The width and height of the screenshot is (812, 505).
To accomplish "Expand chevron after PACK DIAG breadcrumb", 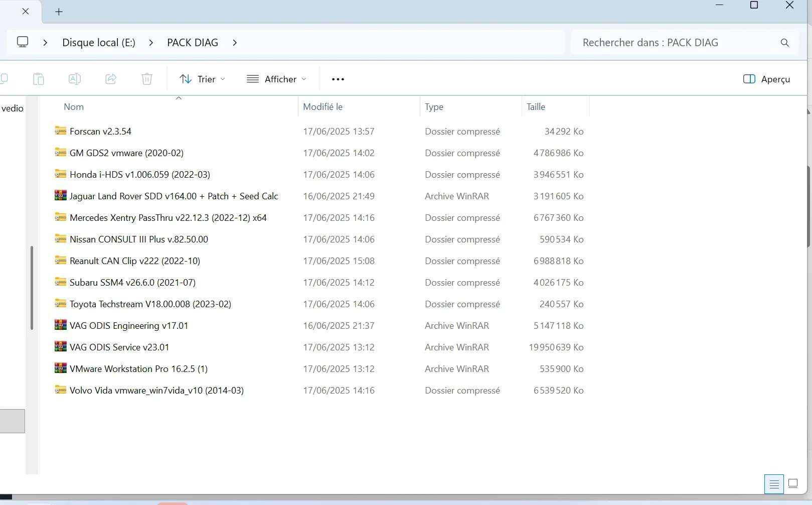I will tap(235, 43).
